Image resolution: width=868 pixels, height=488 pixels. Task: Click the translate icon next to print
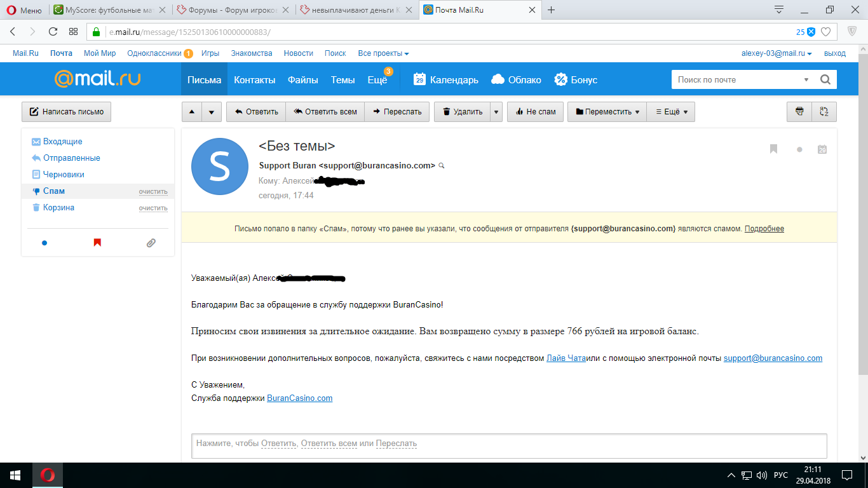824,112
